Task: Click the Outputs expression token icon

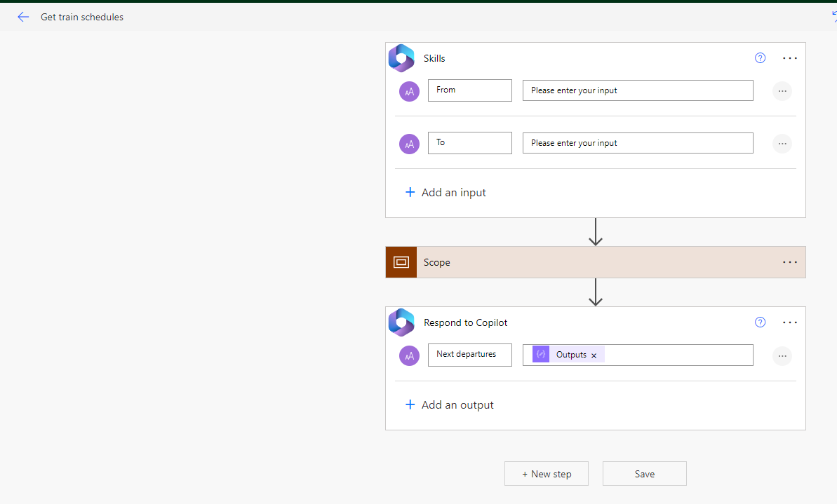Action: 541,355
